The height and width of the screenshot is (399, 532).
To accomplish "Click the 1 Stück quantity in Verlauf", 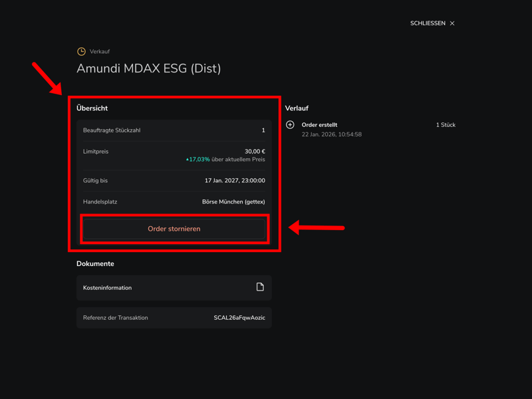I will point(446,125).
